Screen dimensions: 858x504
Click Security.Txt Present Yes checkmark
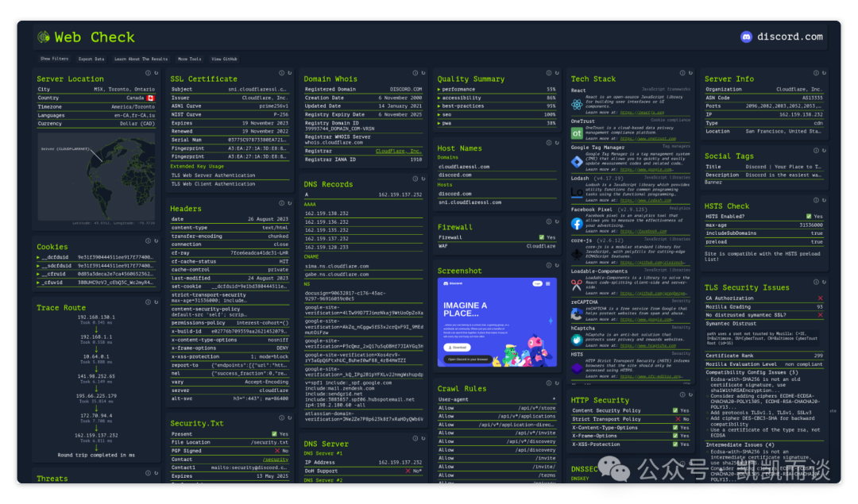pyautogui.click(x=275, y=434)
